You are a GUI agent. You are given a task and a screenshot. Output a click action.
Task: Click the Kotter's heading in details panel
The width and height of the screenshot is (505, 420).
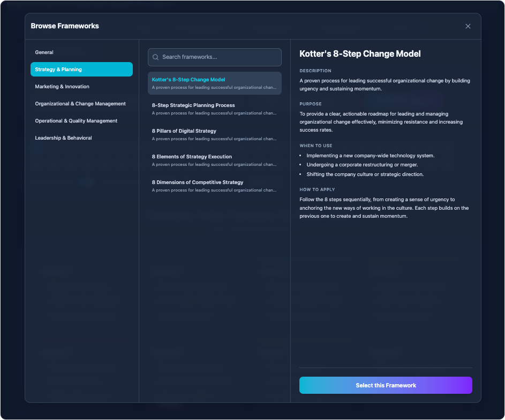(360, 54)
